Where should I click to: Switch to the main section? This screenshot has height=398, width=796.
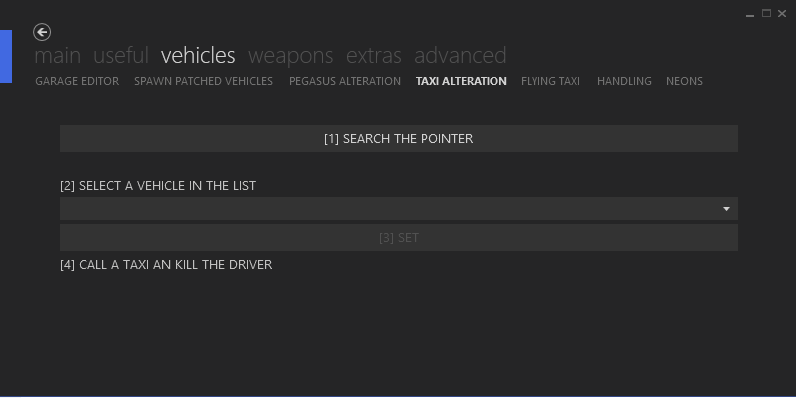click(57, 55)
